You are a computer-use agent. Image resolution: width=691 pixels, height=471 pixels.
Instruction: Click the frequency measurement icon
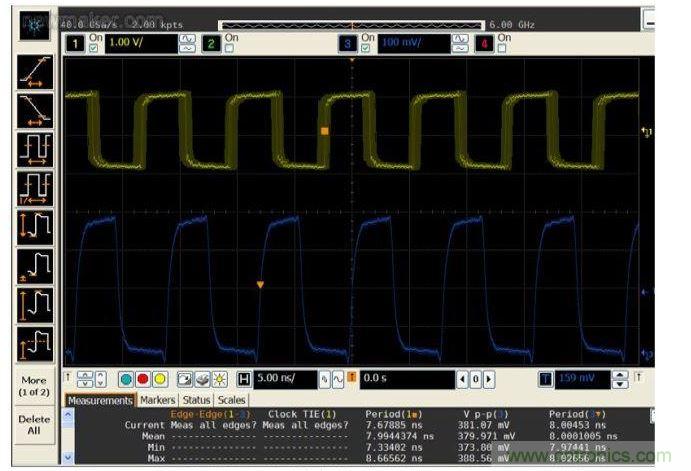pos(35,185)
